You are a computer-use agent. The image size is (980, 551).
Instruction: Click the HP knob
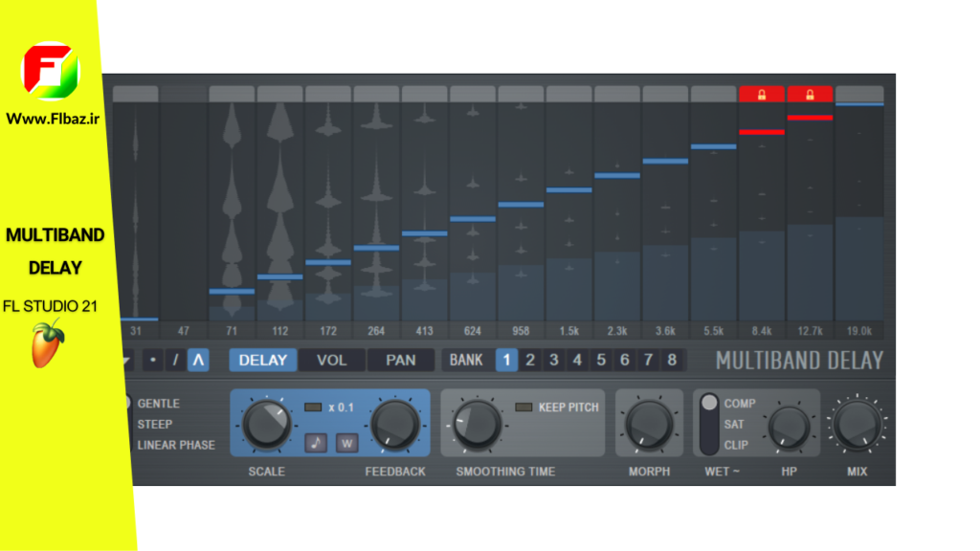(x=789, y=427)
